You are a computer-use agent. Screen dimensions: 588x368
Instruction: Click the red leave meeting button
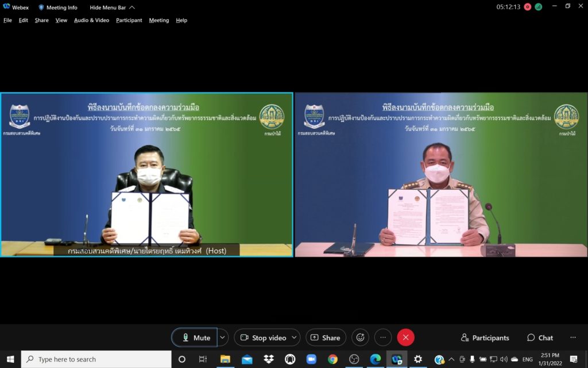point(405,338)
